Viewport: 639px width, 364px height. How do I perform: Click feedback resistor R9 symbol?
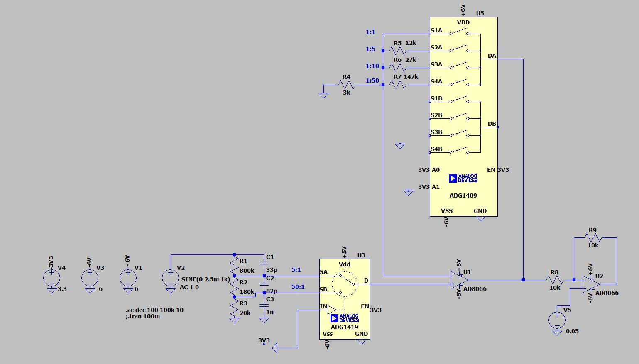point(593,238)
